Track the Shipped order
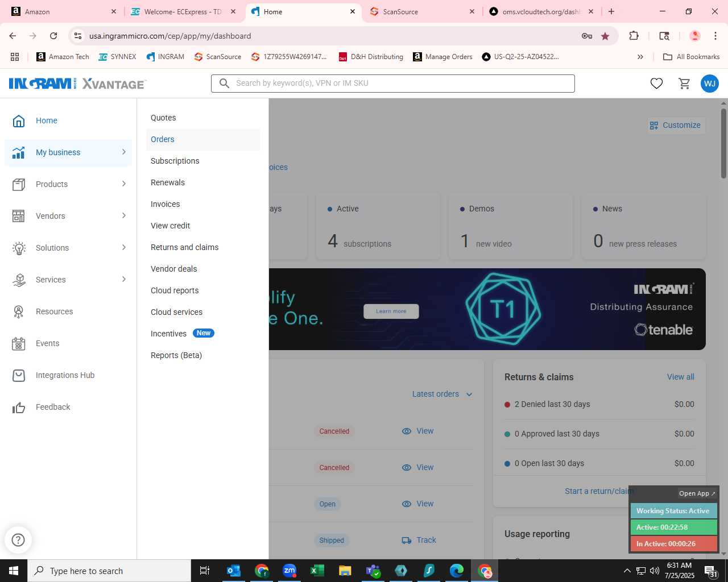Screen dimensions: 728x582 tap(419, 541)
